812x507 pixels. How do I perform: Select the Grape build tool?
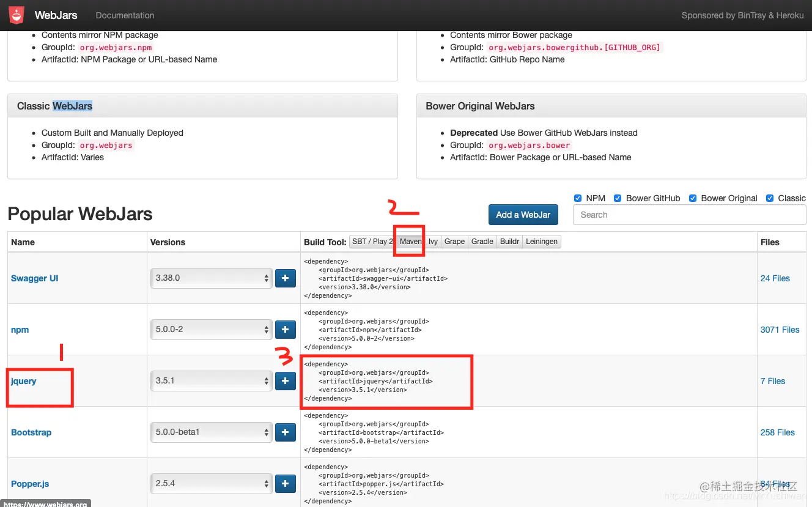point(454,242)
